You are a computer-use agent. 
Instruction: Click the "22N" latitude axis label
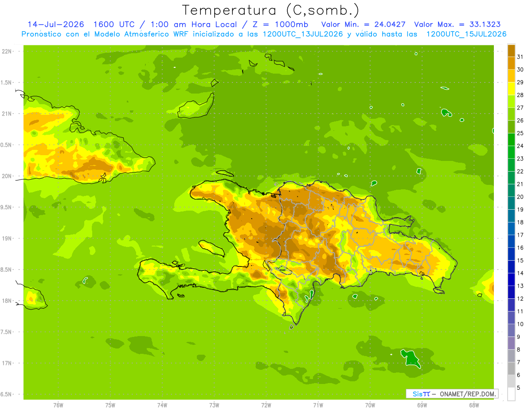[x=7, y=51]
